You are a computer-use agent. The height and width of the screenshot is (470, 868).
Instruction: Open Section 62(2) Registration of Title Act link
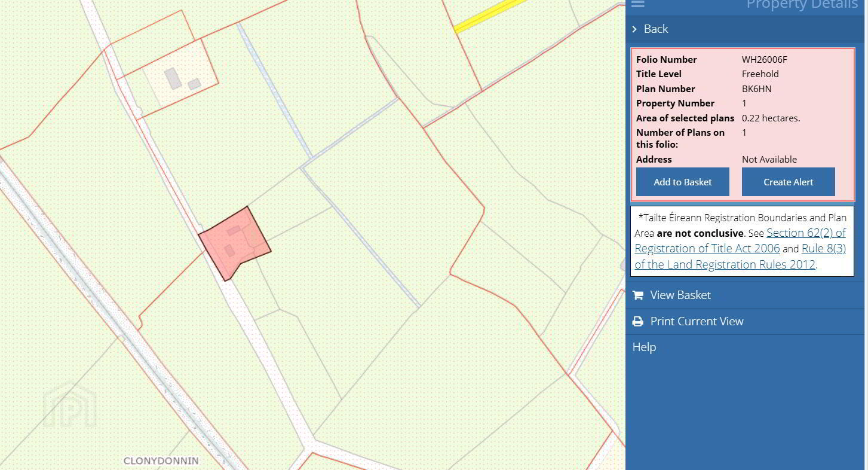point(740,240)
